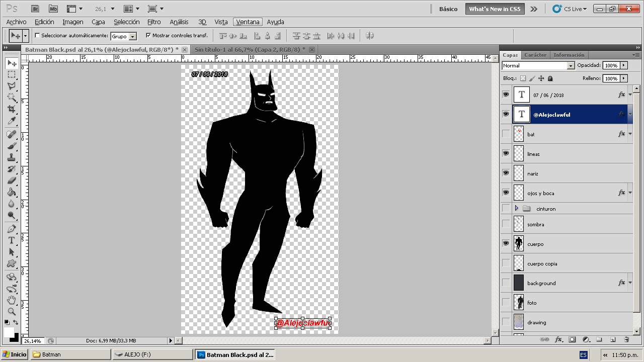Show the sombra layer
This screenshot has width=644, height=362.
pos(506,224)
